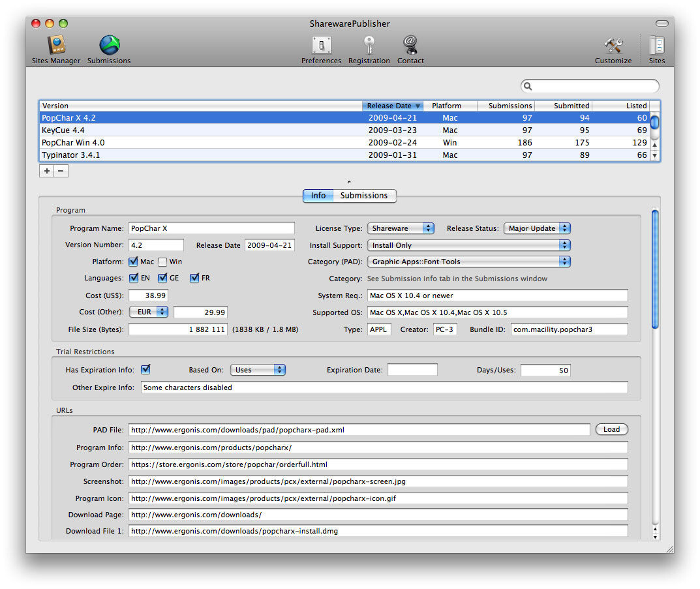
Task: Toggle the FR language checkbox
Action: click(194, 278)
